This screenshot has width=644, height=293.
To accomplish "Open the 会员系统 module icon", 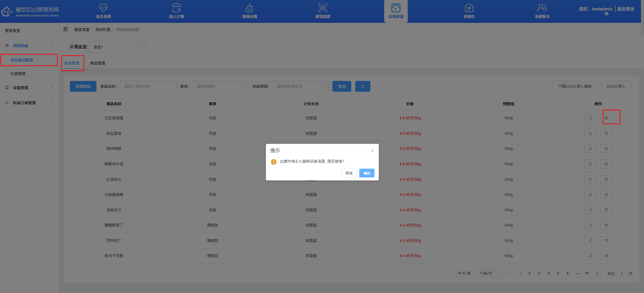I will 103,8.
